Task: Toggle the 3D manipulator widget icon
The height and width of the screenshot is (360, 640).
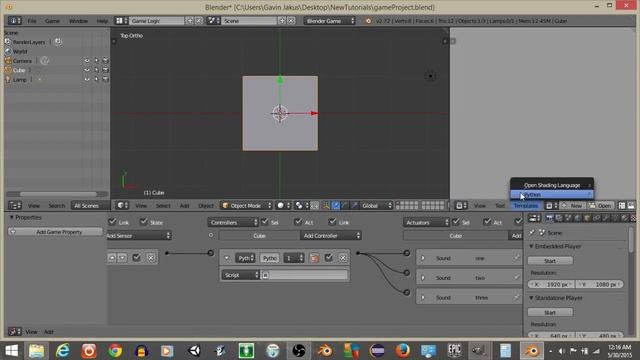Action: point(327,206)
